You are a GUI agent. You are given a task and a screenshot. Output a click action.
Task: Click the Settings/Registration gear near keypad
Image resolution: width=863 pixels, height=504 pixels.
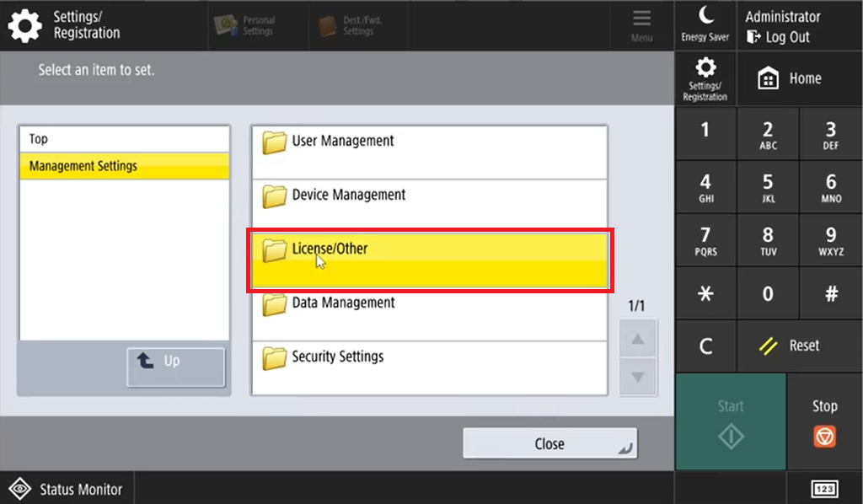coord(705,78)
